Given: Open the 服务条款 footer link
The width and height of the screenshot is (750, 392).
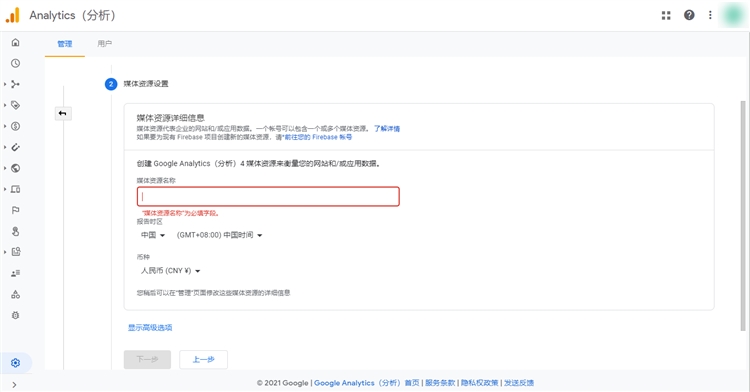Looking at the screenshot, I should [440, 383].
